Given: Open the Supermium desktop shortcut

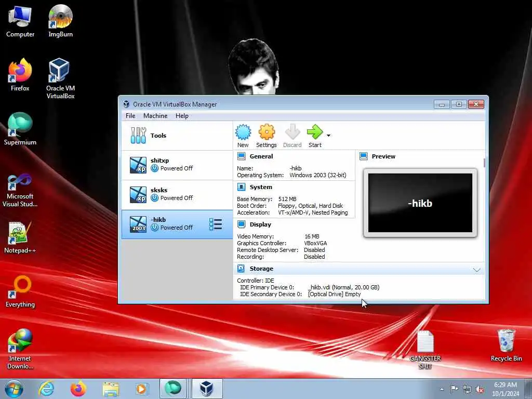Looking at the screenshot, I should (x=20, y=129).
